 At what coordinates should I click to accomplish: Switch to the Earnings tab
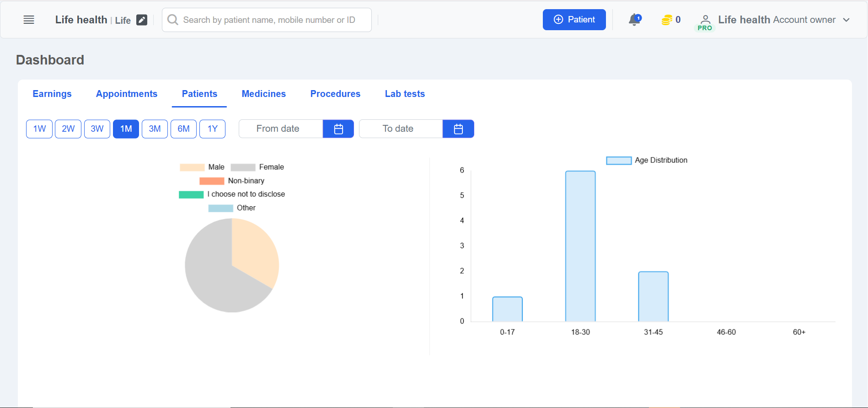pos(52,94)
